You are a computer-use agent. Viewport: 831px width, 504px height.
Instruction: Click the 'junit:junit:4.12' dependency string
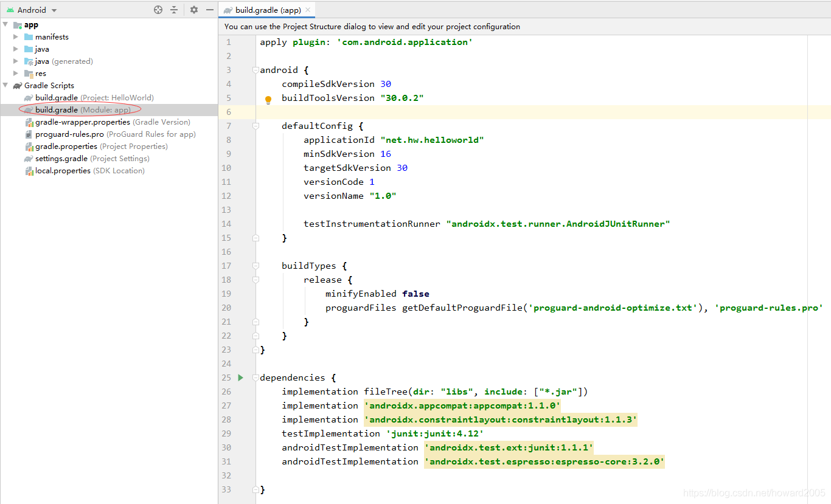click(435, 433)
